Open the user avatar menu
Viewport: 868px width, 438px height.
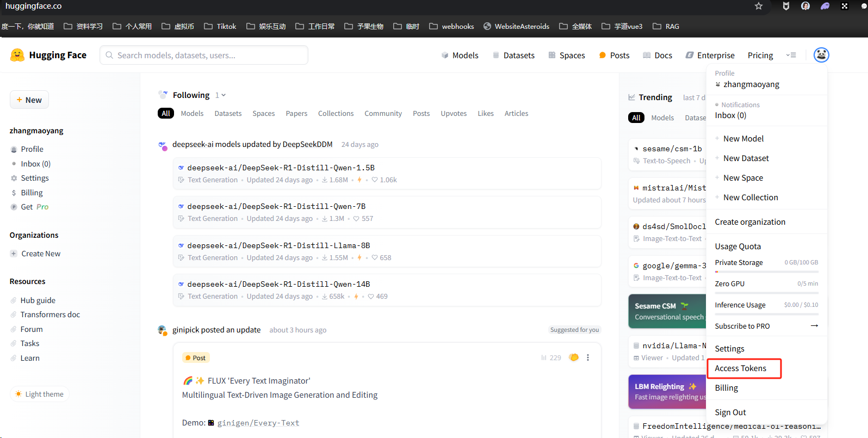[821, 55]
